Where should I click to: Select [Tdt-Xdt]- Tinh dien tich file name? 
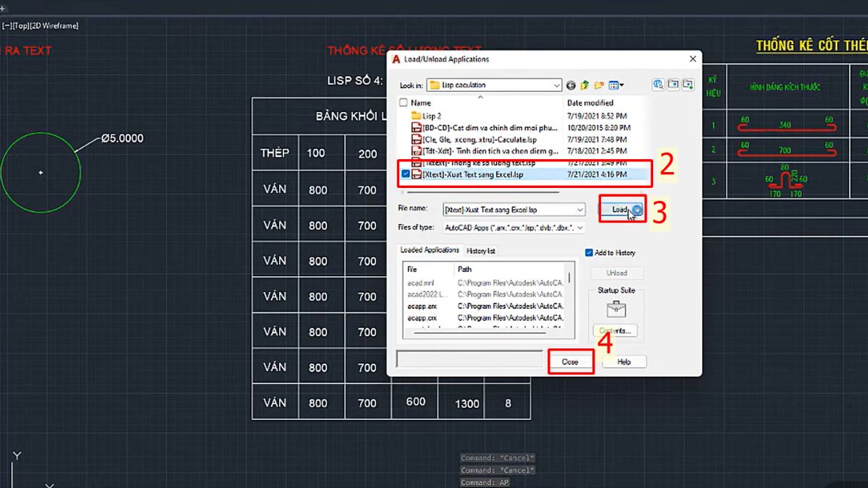point(490,151)
